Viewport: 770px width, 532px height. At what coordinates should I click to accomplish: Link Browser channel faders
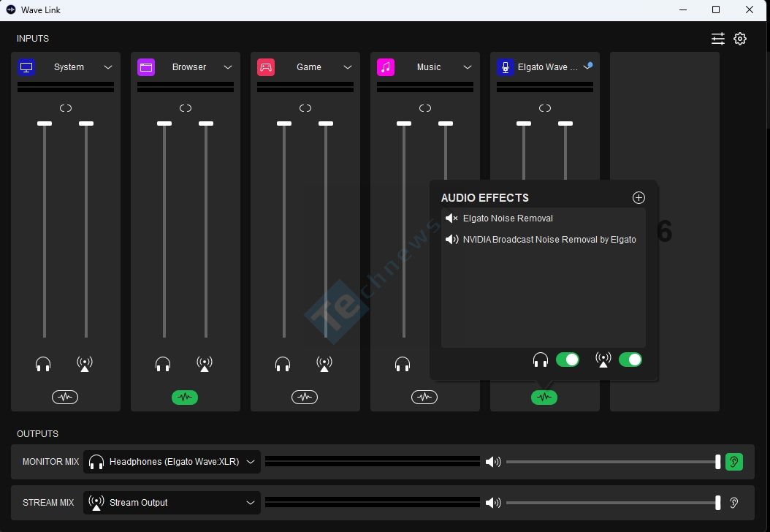(x=186, y=108)
